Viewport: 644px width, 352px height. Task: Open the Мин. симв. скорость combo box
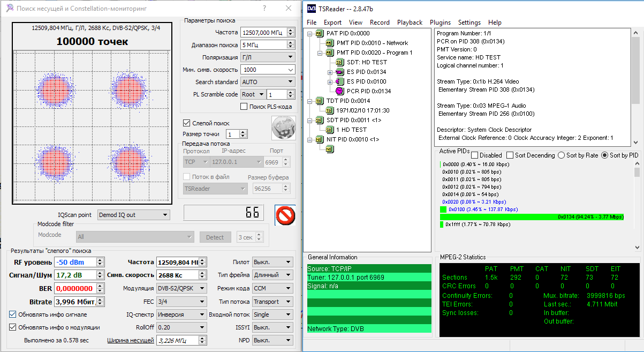pyautogui.click(x=267, y=70)
